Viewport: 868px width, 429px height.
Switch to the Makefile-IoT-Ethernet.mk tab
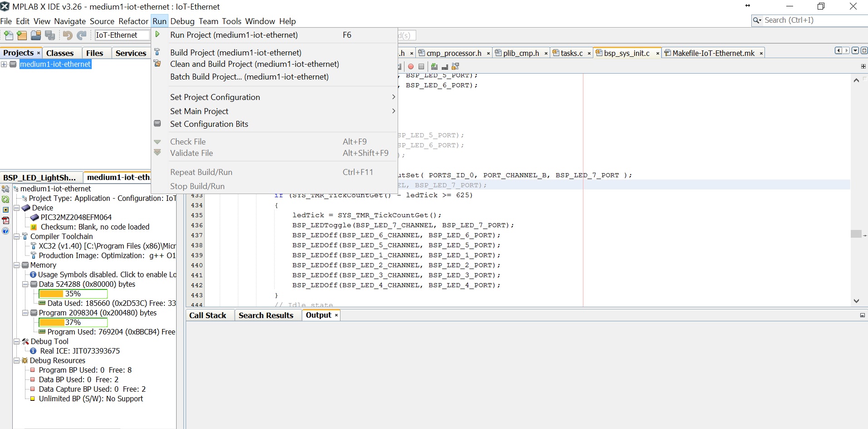point(713,53)
